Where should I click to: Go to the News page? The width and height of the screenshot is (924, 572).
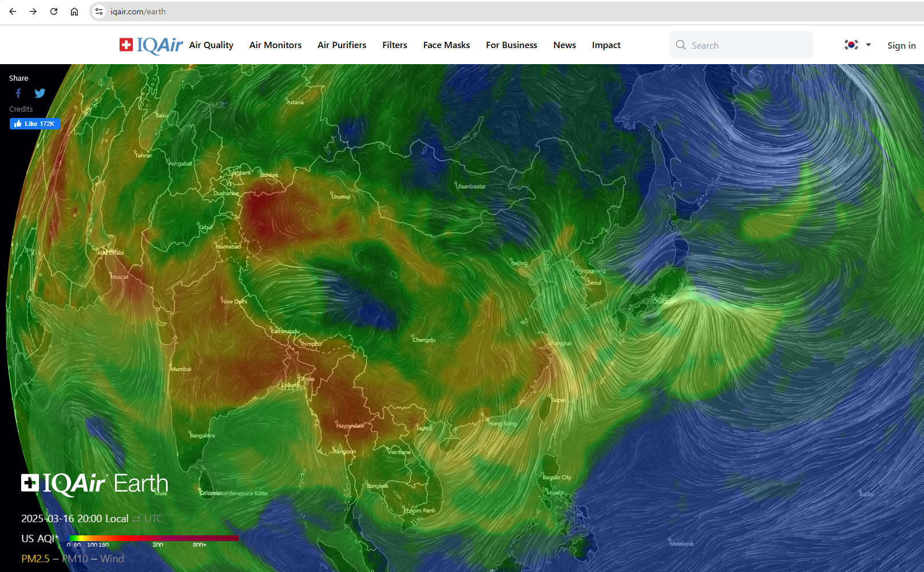click(565, 45)
